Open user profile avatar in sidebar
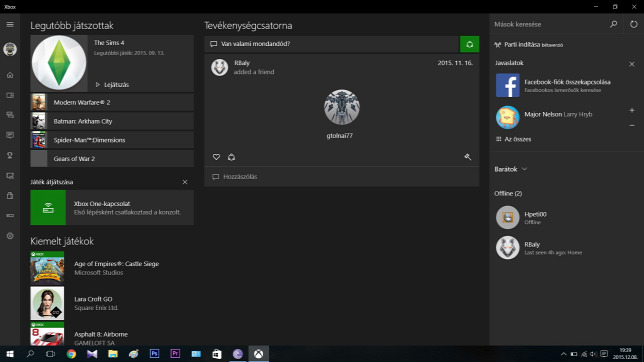The image size is (644, 362). pos(10,49)
